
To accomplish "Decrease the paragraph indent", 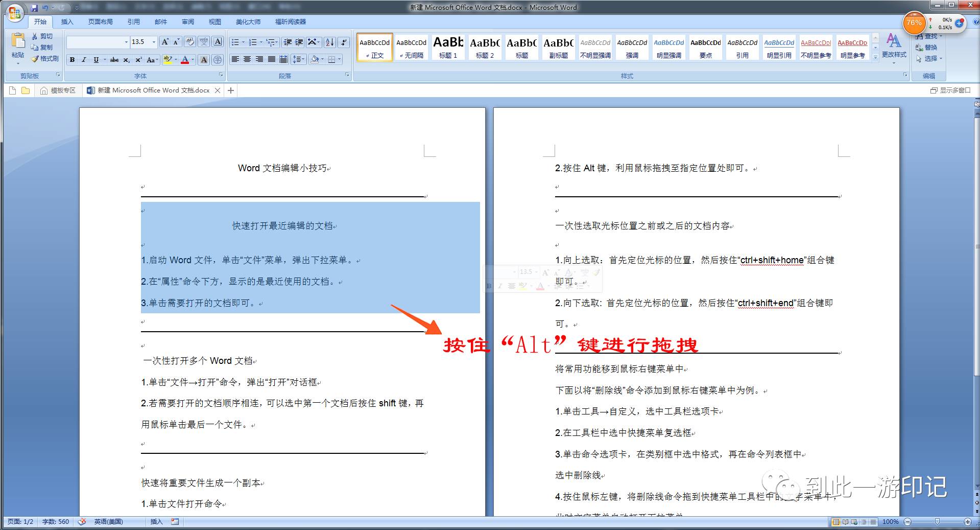I will (288, 42).
